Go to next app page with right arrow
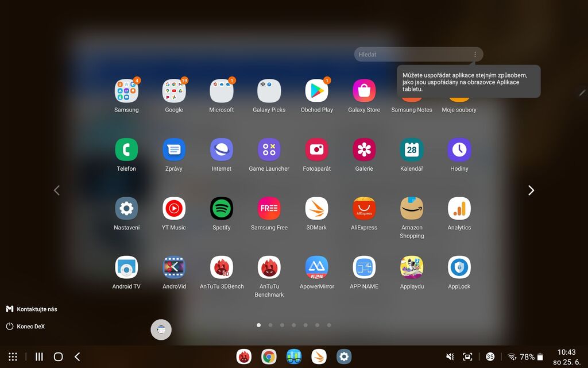 pyautogui.click(x=531, y=190)
